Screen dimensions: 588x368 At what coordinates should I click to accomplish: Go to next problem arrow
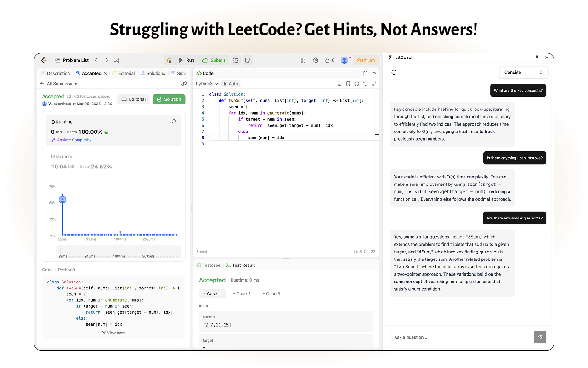[x=107, y=60]
